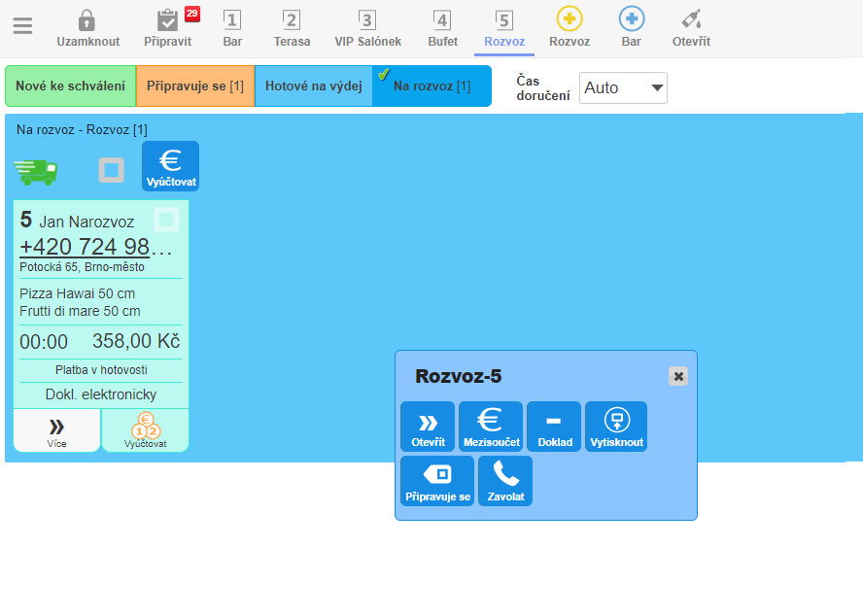Click the large Vyúčtovat euro button

(170, 166)
